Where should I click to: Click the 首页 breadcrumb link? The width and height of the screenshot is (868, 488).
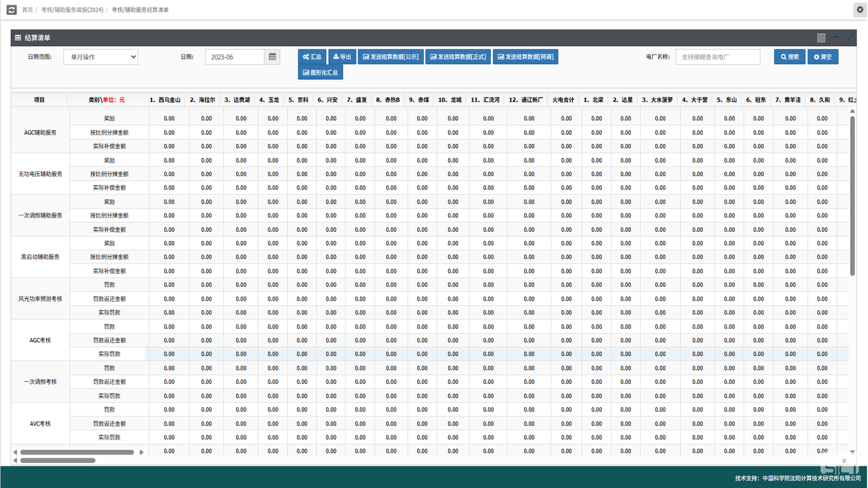27,10
